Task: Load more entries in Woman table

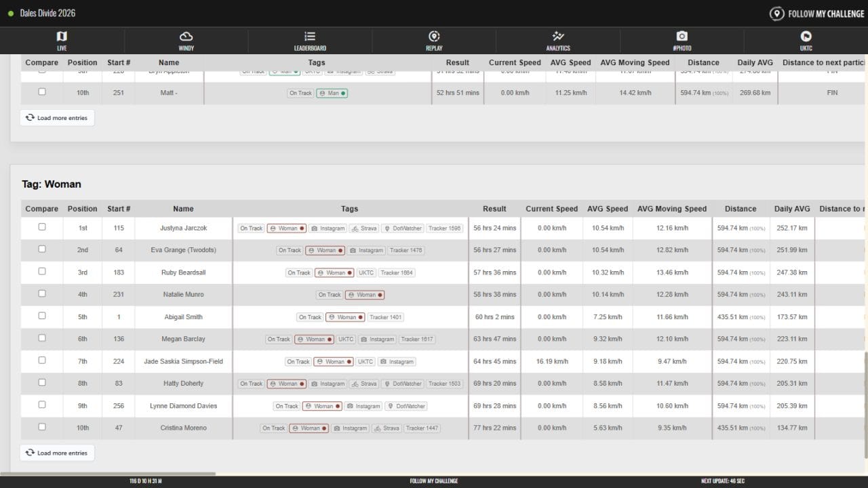Action: coord(57,453)
